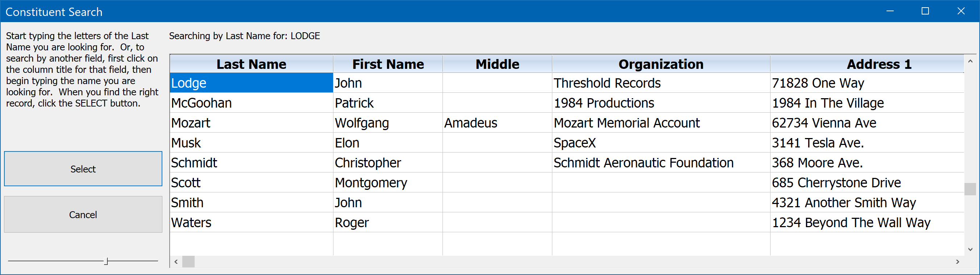Click the First Name column header
This screenshot has height=275, width=980.
tap(388, 64)
